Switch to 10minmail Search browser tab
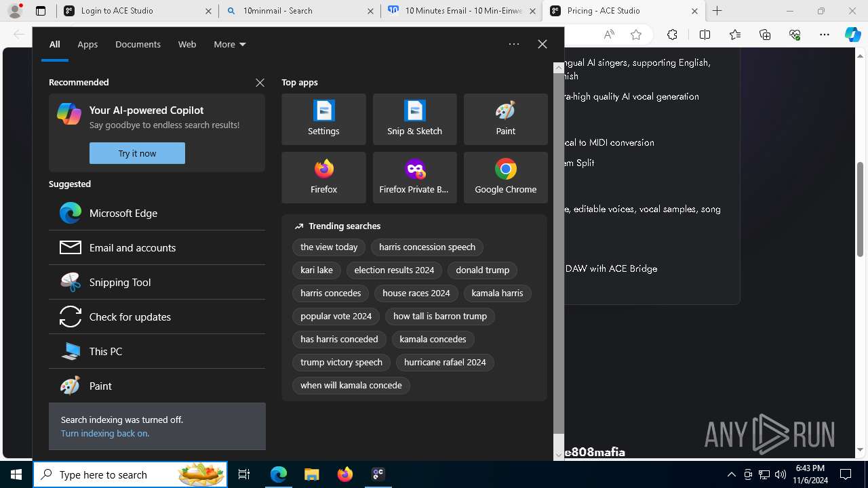This screenshot has height=488, width=868. (x=299, y=11)
